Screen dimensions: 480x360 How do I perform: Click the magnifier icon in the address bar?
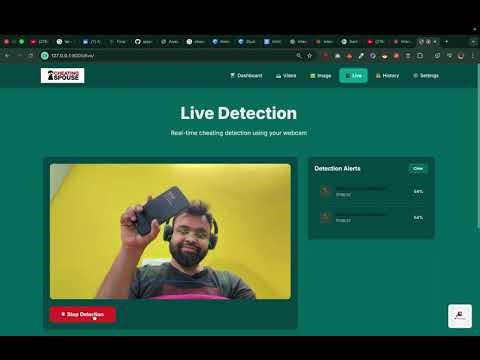[x=299, y=56]
